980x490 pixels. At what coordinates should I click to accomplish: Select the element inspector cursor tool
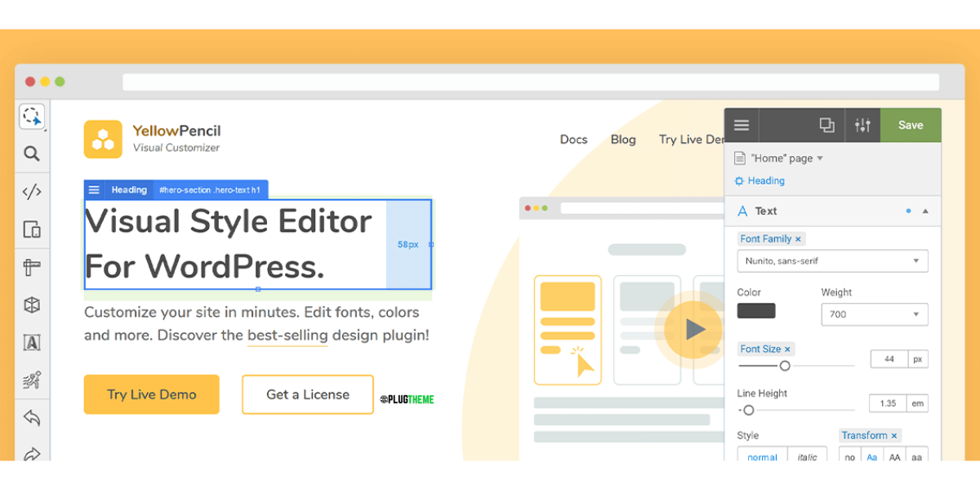click(x=32, y=116)
